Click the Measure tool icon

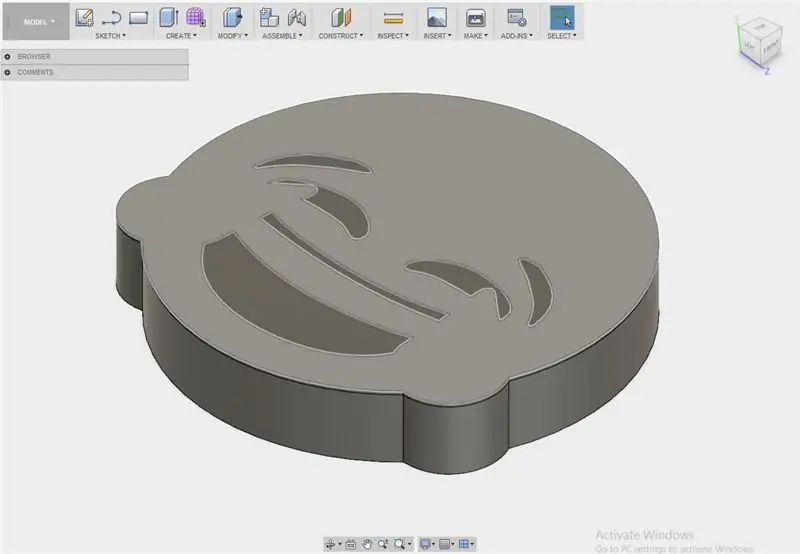(393, 18)
